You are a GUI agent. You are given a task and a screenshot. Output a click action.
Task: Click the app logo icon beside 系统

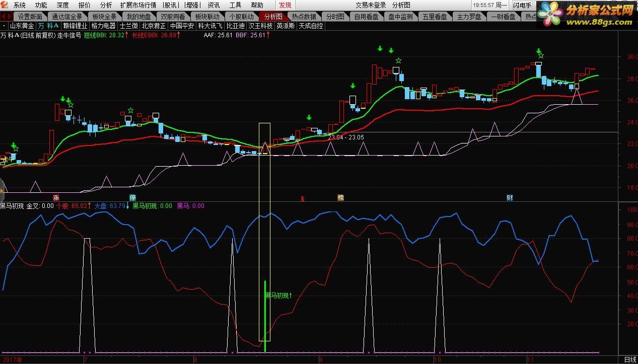5,5
